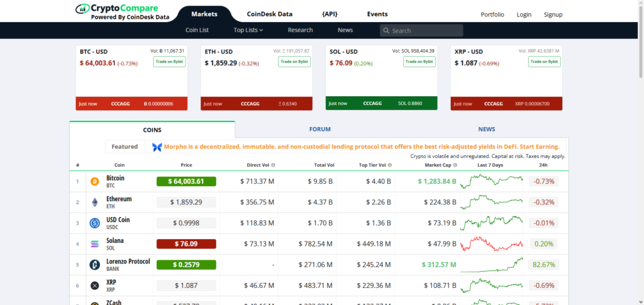Image resolution: width=644 pixels, height=305 pixels.
Task: Open the Events tab
Action: pyautogui.click(x=377, y=14)
